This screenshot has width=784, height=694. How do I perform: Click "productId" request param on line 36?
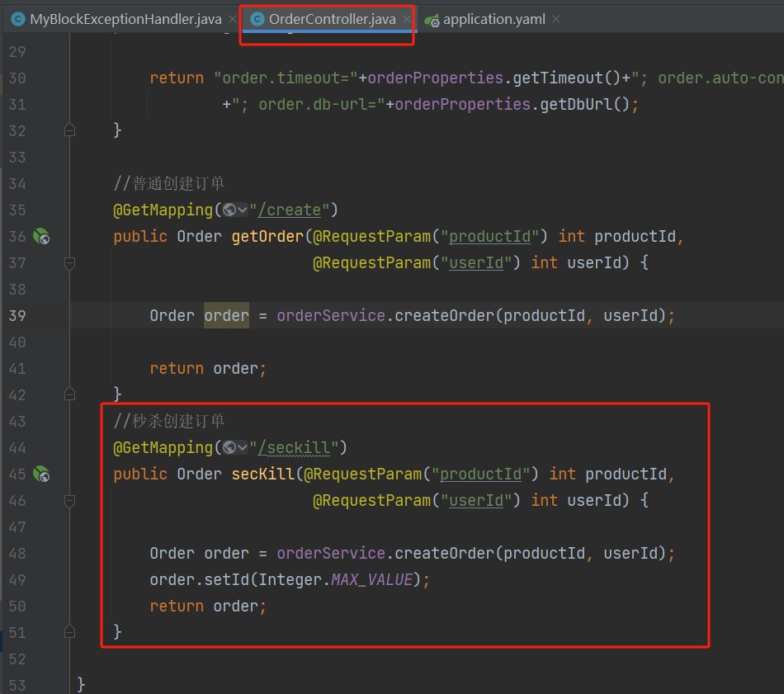tap(489, 237)
